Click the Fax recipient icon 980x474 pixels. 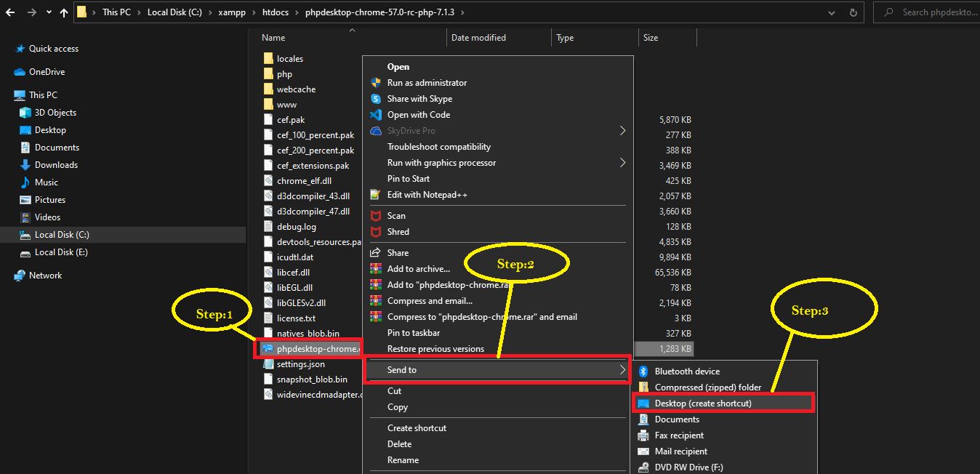click(643, 435)
